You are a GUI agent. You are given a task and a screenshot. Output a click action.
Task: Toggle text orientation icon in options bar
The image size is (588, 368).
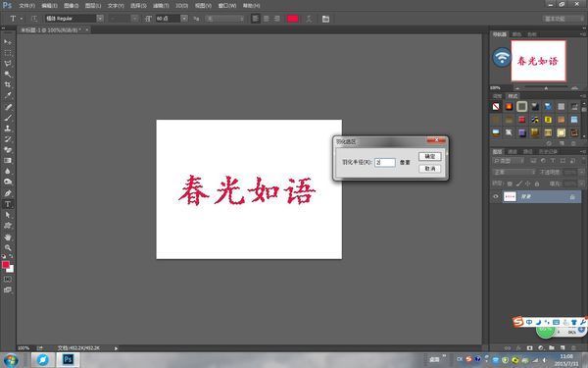tap(34, 19)
